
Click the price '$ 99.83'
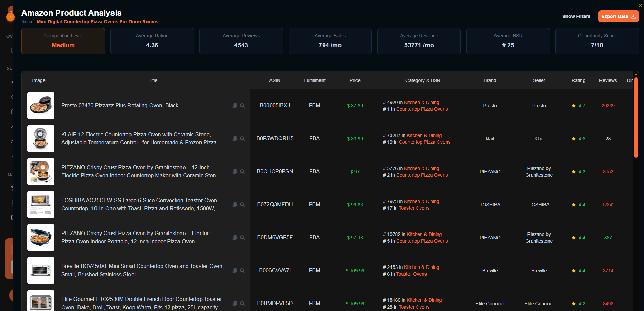coord(355,205)
